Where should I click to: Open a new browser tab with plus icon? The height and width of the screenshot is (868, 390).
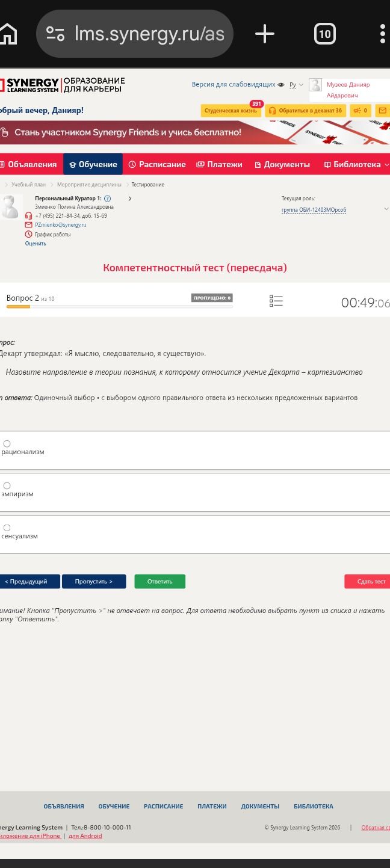(x=265, y=34)
